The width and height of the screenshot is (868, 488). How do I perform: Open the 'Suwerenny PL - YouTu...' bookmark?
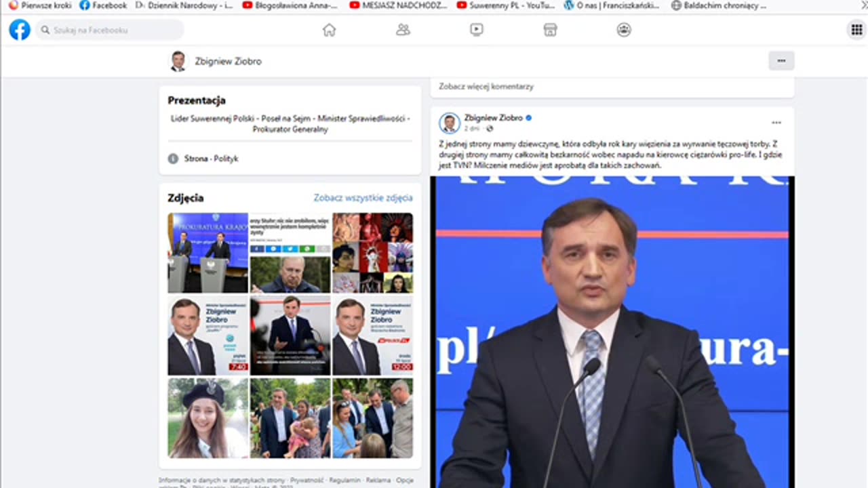pos(506,5)
